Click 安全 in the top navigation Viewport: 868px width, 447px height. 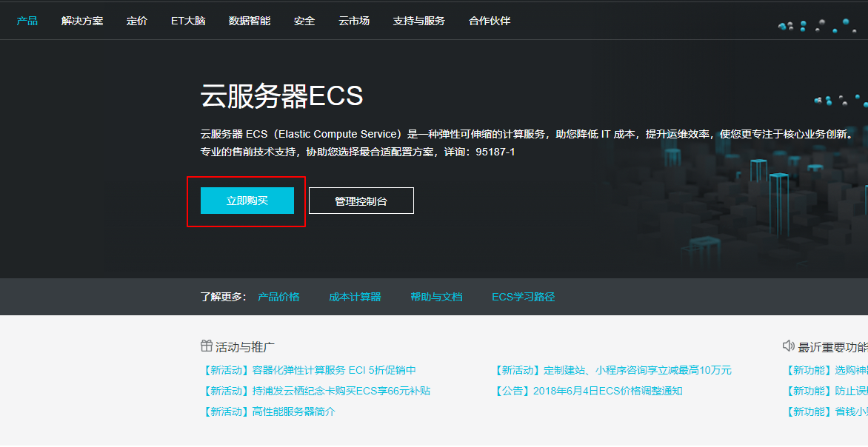[304, 21]
